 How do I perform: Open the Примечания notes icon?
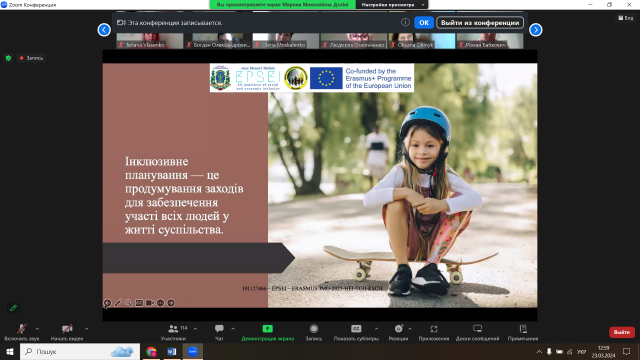tap(523, 329)
